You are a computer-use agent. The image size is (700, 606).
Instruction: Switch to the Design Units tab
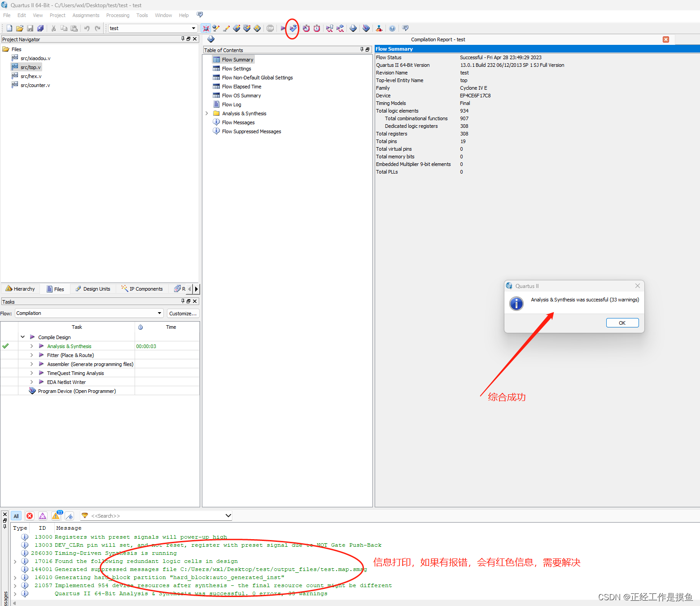tap(93, 289)
